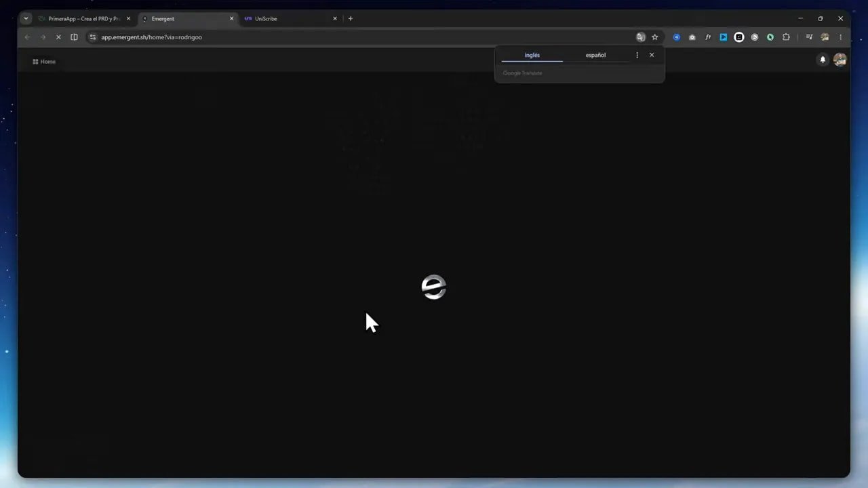Select the inglés tab in Translate popup

click(x=532, y=55)
